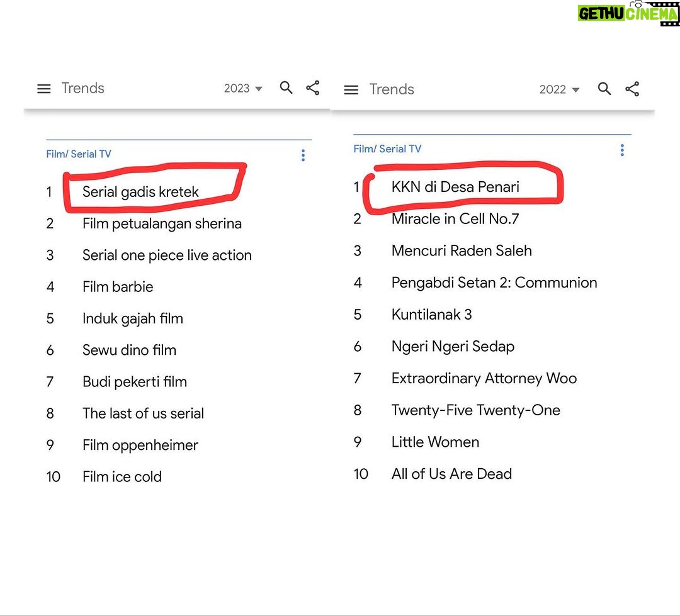Image resolution: width=680 pixels, height=616 pixels.
Task: Open 'All of Us Are Dead' entry
Action: coord(451,474)
